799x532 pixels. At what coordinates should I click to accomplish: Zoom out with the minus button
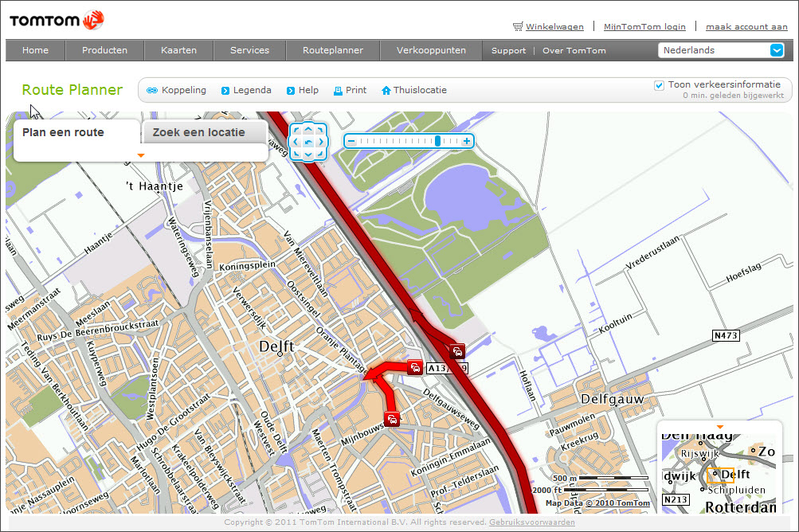click(x=351, y=141)
